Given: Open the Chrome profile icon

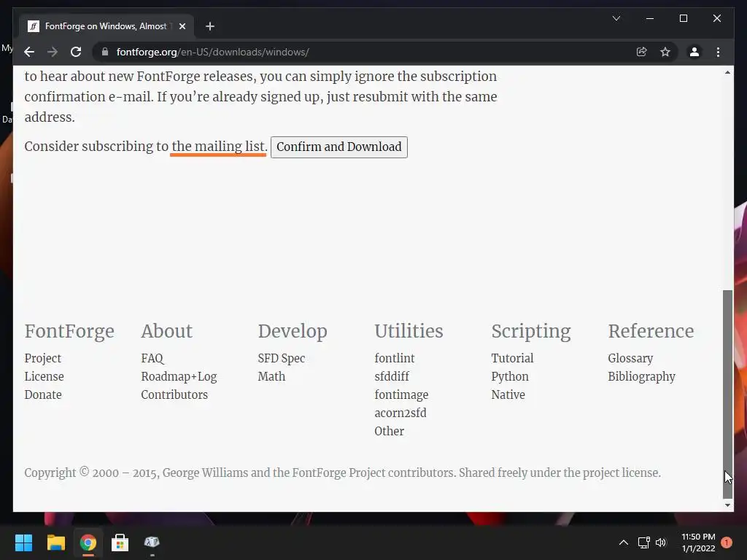Looking at the screenshot, I should coord(694,52).
